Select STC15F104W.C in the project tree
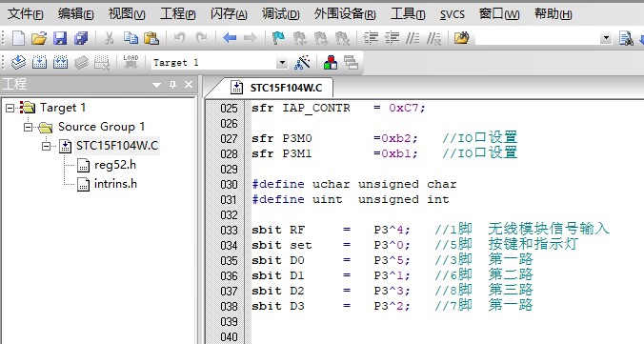 pyautogui.click(x=117, y=146)
